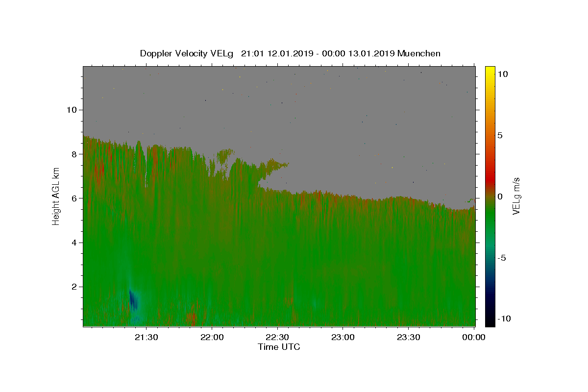Click the red section of the colorbar
The height and width of the screenshot is (392, 588).
pos(490,179)
